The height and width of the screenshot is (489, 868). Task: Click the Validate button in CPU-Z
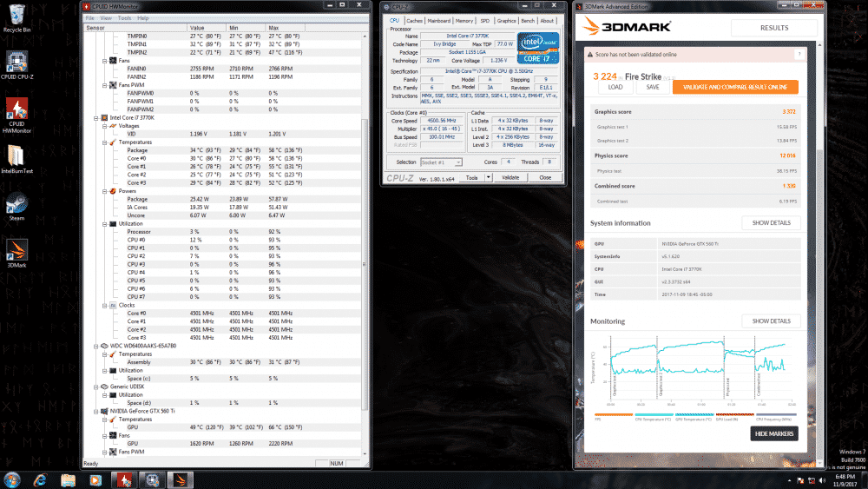click(510, 178)
